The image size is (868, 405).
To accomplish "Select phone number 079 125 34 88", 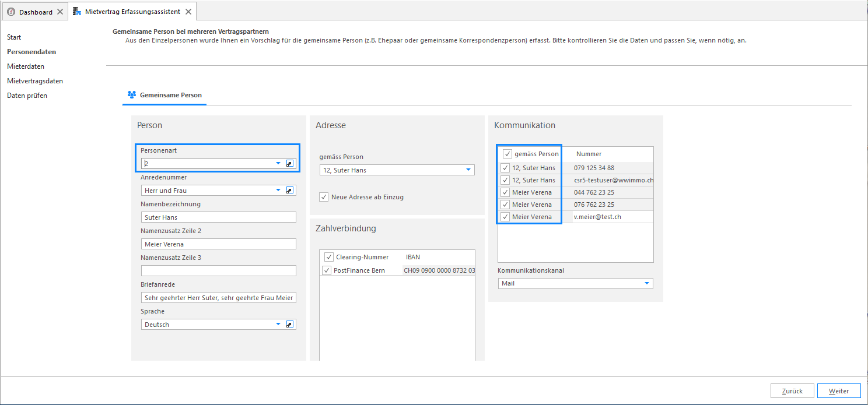I will pos(594,168).
